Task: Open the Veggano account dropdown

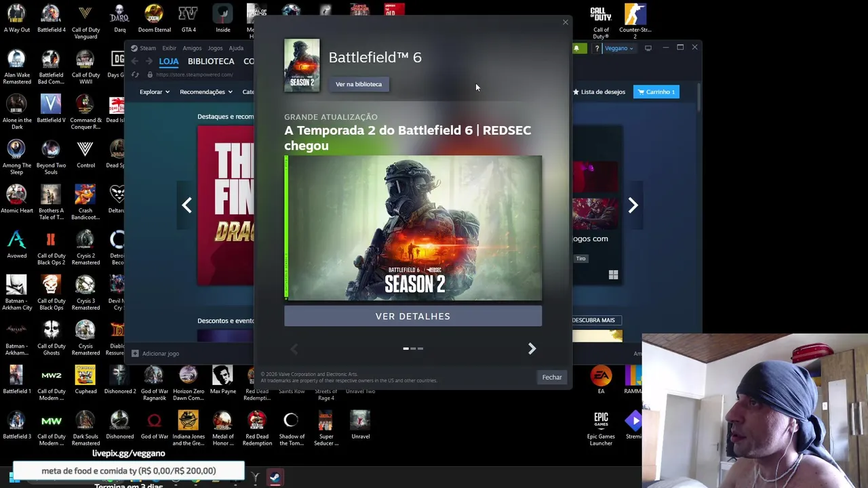Action: pyautogui.click(x=619, y=48)
